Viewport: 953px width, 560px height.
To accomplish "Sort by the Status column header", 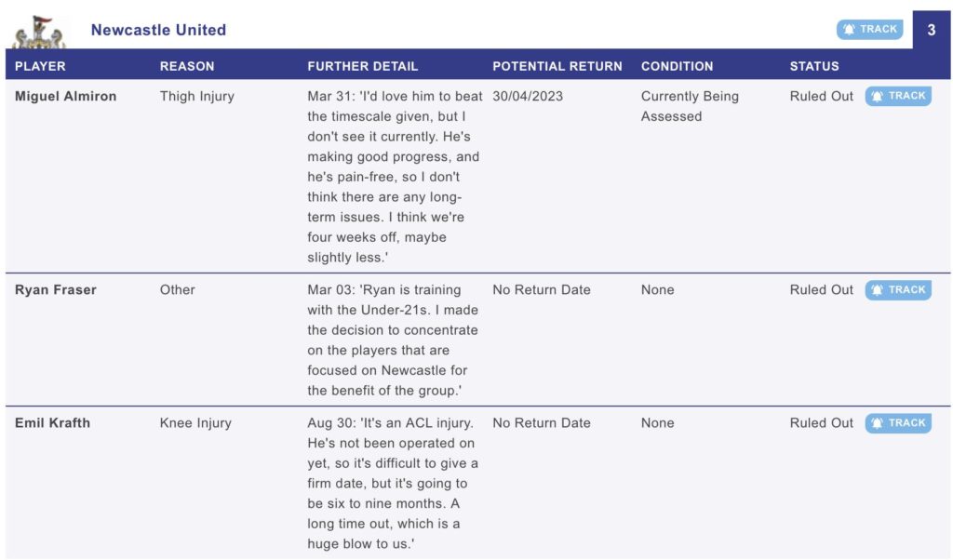I will [814, 66].
